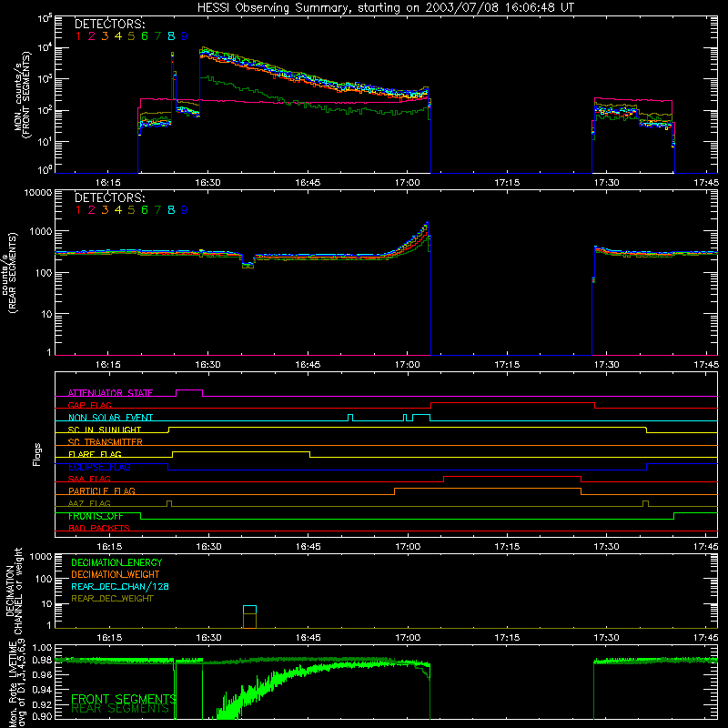Select the SC_IN_SUNLIGHT flag label

click(x=105, y=430)
